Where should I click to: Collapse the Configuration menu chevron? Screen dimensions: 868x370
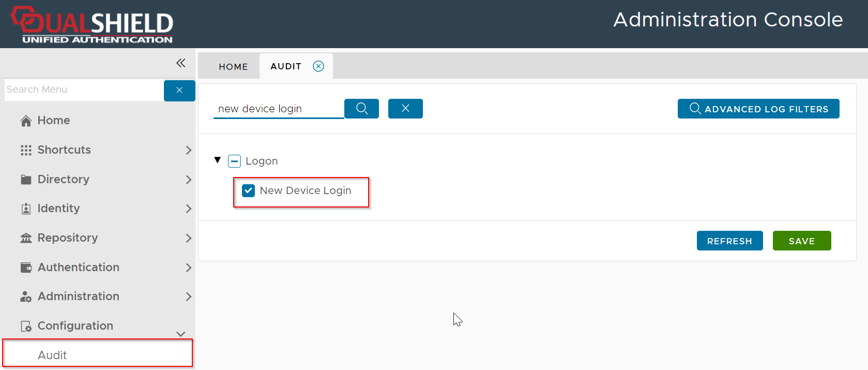[181, 334]
